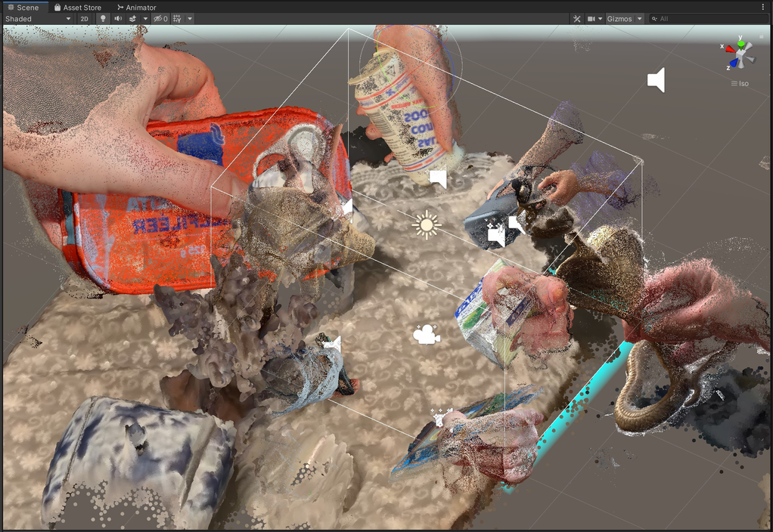Click the Gizmos button

(619, 19)
